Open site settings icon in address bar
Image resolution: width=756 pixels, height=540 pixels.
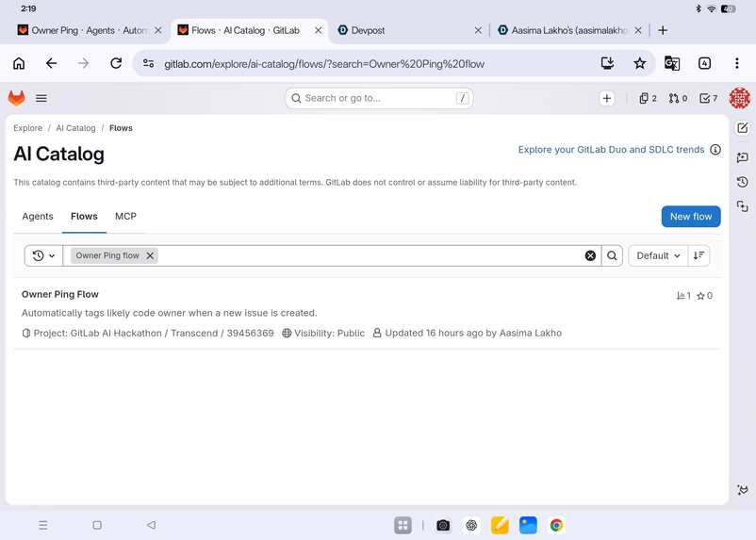[149, 63]
